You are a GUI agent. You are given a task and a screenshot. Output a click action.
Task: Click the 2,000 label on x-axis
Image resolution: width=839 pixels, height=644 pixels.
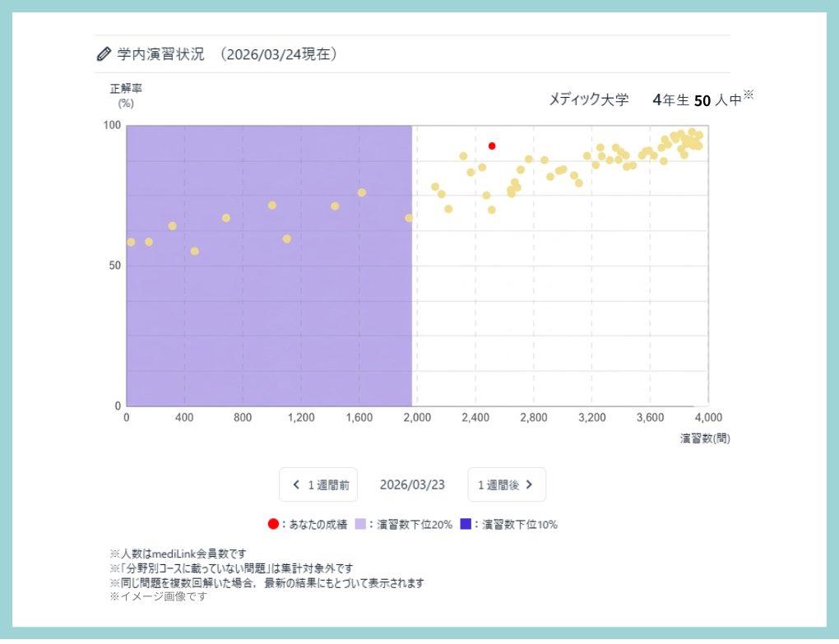pyautogui.click(x=417, y=417)
